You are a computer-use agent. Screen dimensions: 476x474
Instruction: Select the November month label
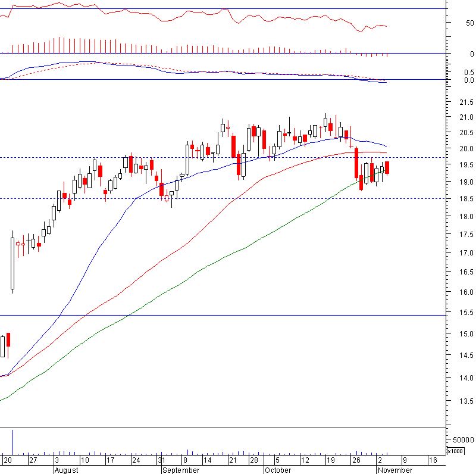click(395, 470)
